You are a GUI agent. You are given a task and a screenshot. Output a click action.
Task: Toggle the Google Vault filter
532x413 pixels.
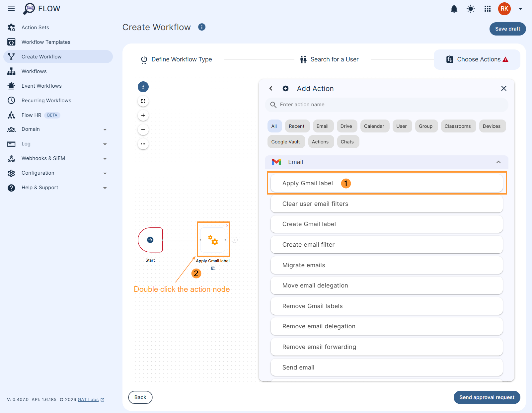(286, 141)
